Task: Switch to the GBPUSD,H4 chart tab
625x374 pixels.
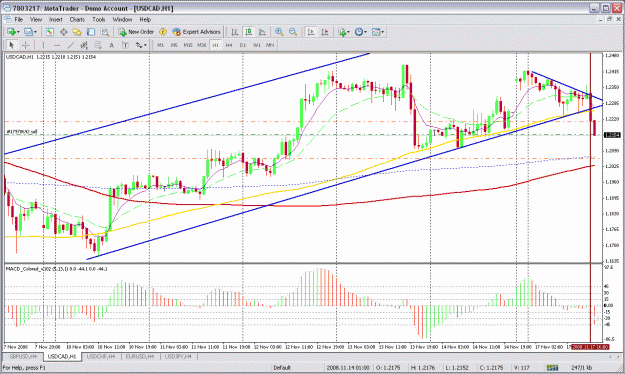Action: click(23, 356)
